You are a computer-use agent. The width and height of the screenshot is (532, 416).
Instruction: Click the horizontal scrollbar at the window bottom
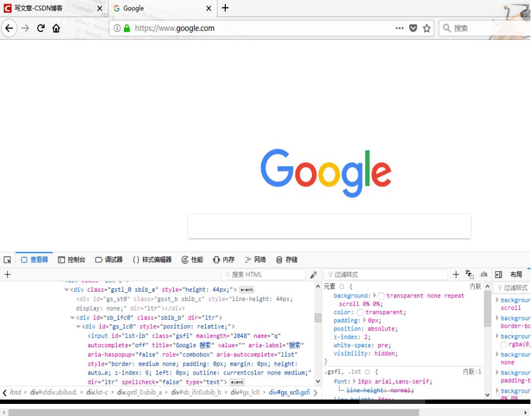point(214,412)
